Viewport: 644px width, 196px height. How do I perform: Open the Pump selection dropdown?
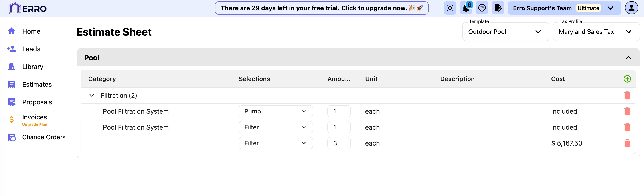(275, 111)
